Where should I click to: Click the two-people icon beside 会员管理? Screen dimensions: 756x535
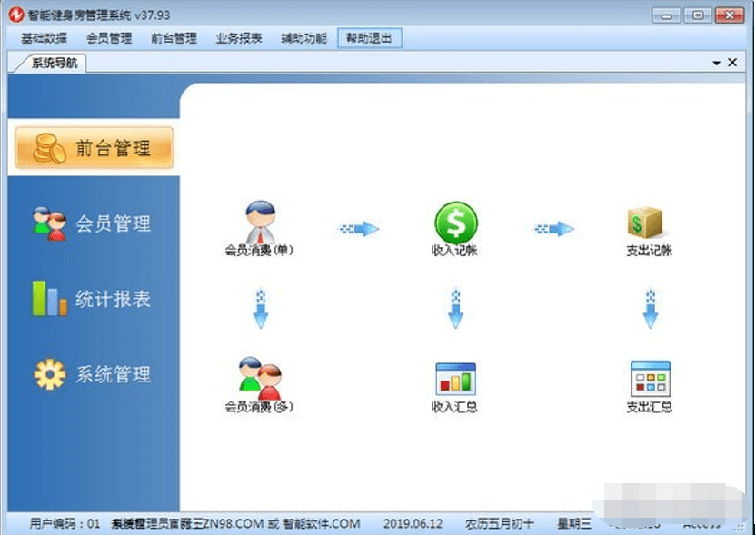click(49, 223)
